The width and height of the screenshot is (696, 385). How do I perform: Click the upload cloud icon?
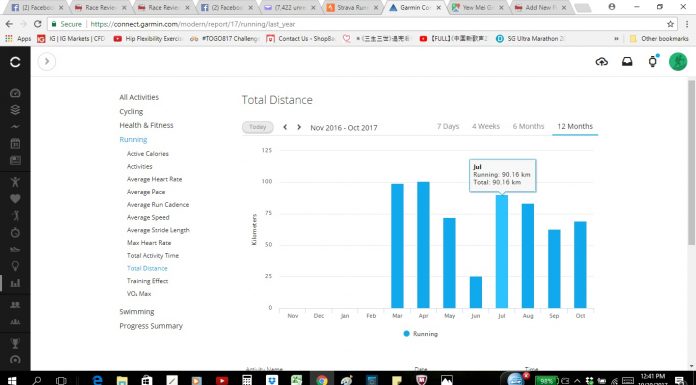click(601, 62)
